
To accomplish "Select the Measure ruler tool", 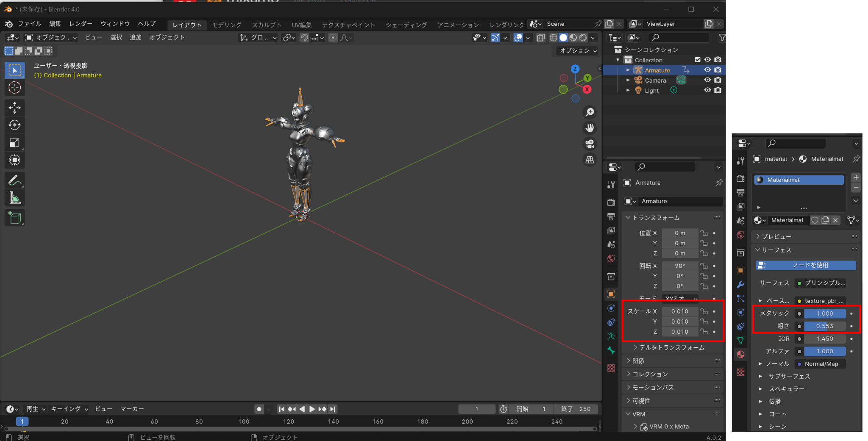I will tap(14, 198).
